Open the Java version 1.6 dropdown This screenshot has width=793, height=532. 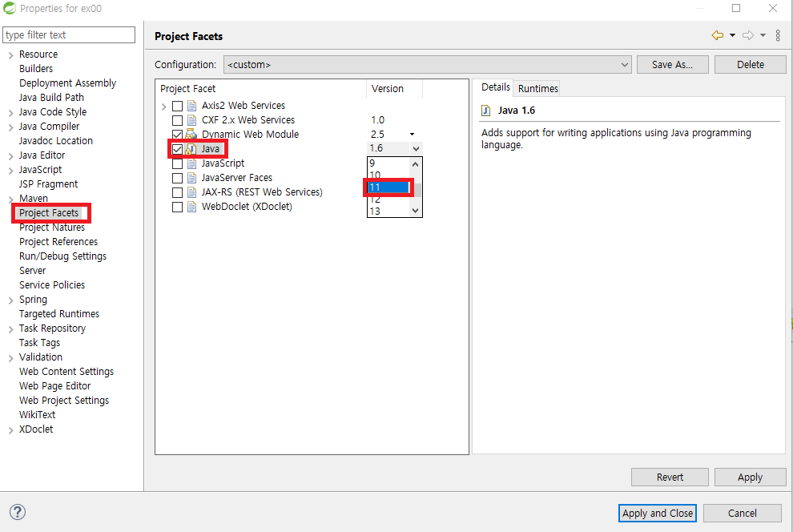pos(416,149)
